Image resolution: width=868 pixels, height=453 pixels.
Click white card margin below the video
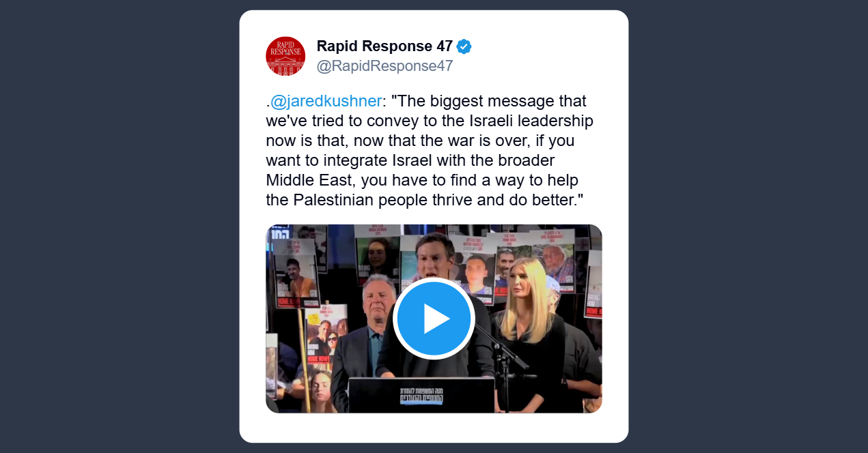pyautogui.click(x=434, y=428)
